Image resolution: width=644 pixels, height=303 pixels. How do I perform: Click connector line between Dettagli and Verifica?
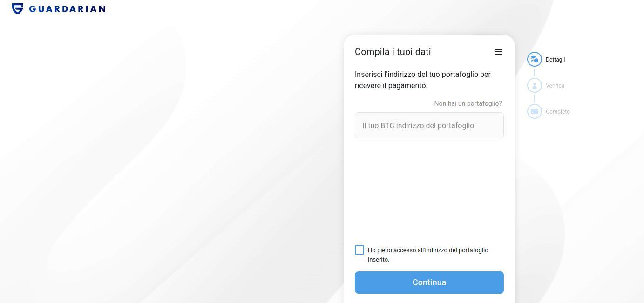(x=534, y=72)
